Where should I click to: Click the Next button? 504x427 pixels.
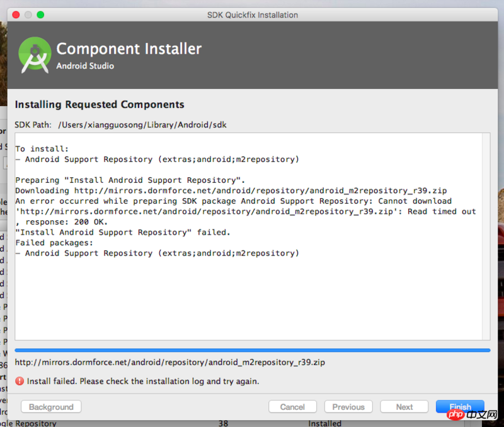click(404, 407)
